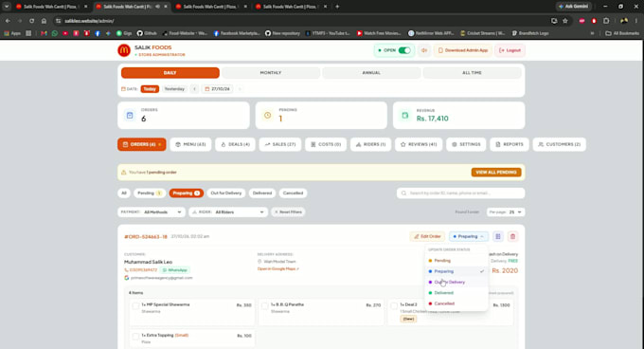Screen dimensions: 644x349
Task: Open the RIDERS (1) section
Action: tap(370, 144)
